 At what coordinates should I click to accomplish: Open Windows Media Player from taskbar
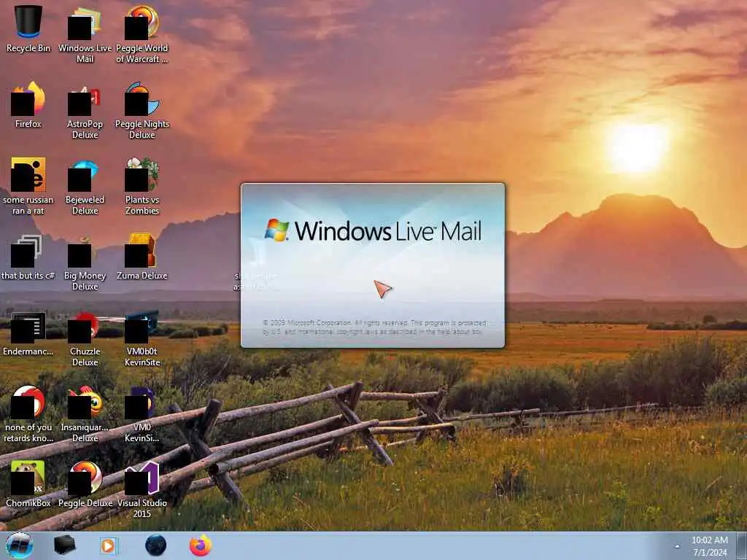tap(108, 545)
